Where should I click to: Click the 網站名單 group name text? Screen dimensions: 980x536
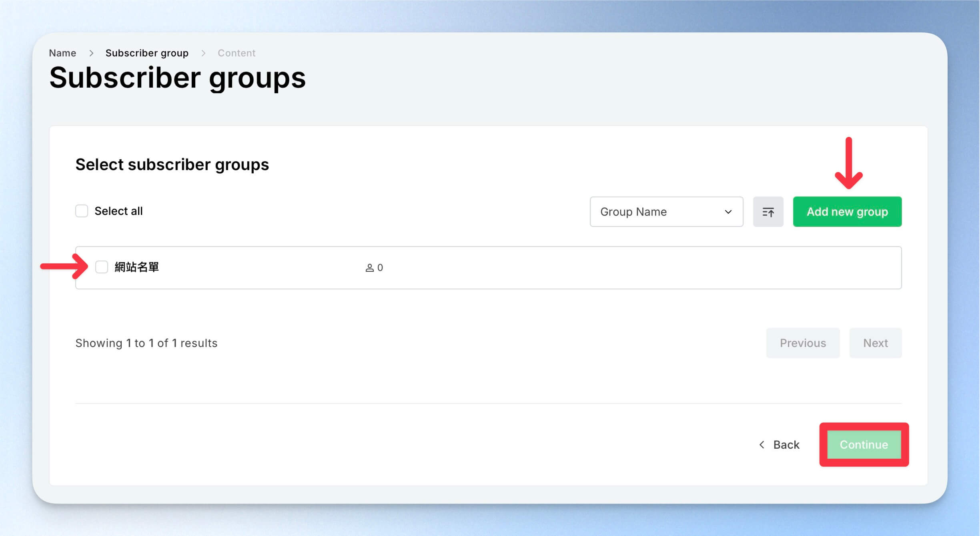tap(136, 267)
